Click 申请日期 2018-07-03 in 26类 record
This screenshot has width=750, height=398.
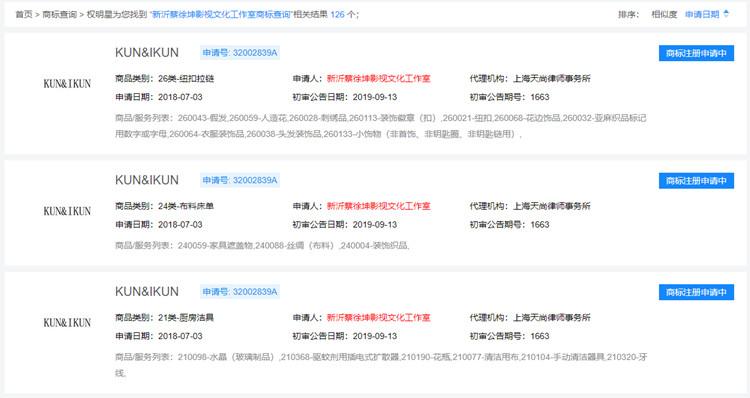(x=159, y=97)
